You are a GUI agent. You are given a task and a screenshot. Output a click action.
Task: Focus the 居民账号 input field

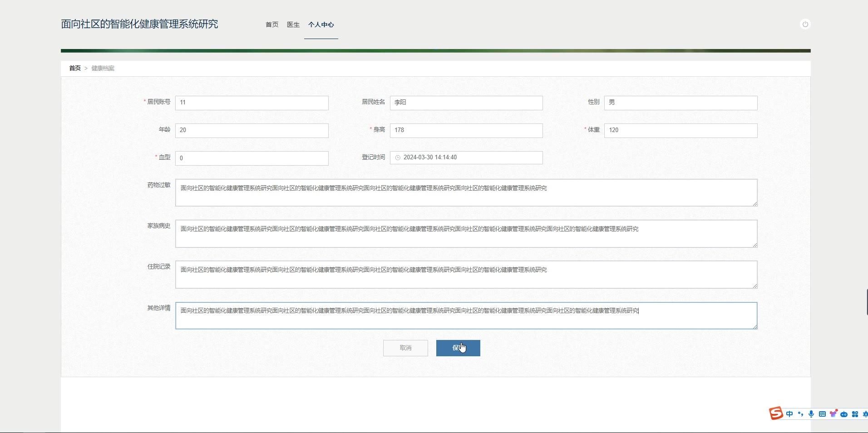[252, 103]
